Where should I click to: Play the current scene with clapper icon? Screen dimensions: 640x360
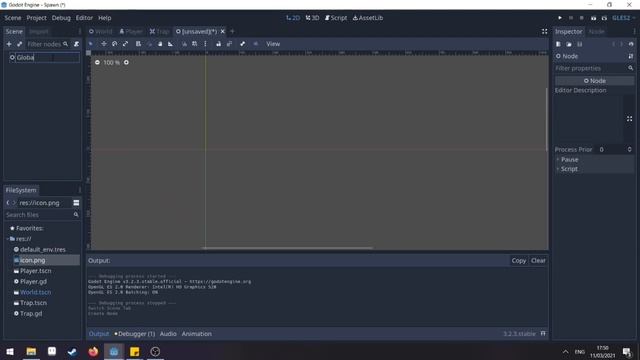[x=593, y=18]
